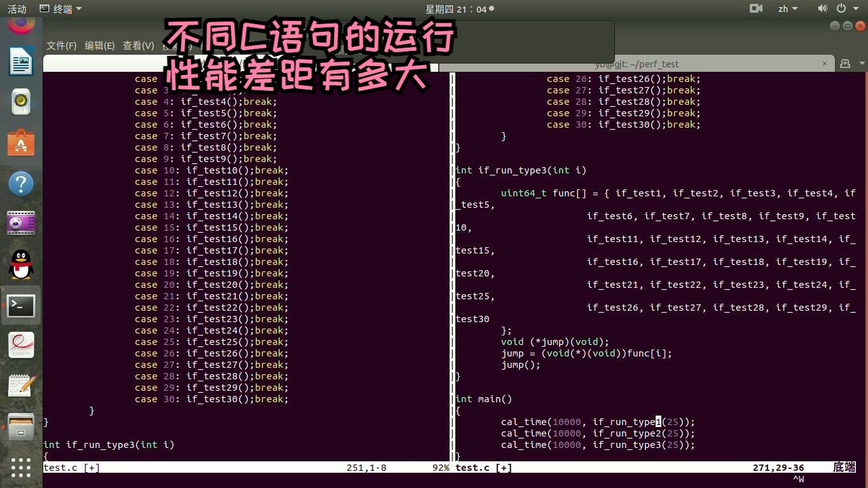Click left pane line 'case 7: if_test7();break;'
The width and height of the screenshot is (868, 488).
pos(206,136)
